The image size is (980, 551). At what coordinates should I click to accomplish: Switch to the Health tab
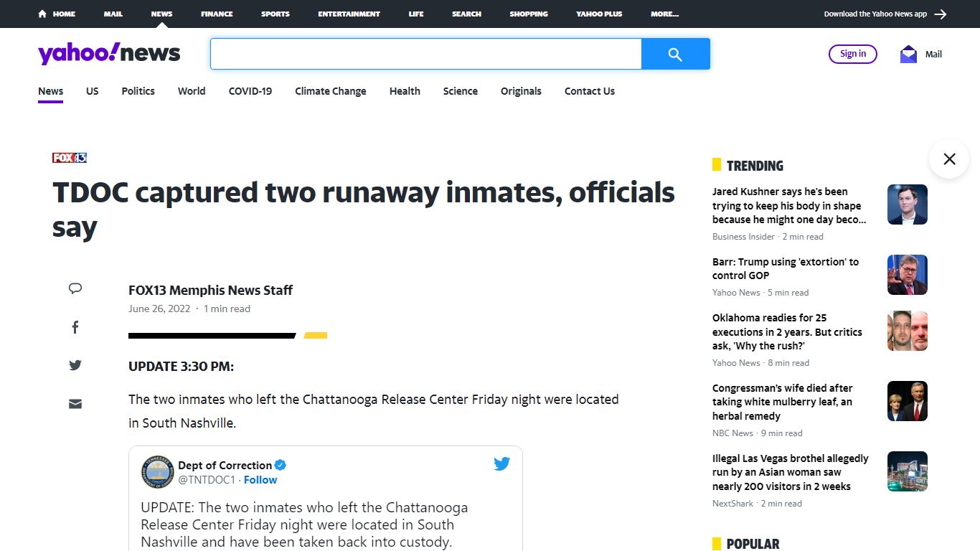pos(405,91)
